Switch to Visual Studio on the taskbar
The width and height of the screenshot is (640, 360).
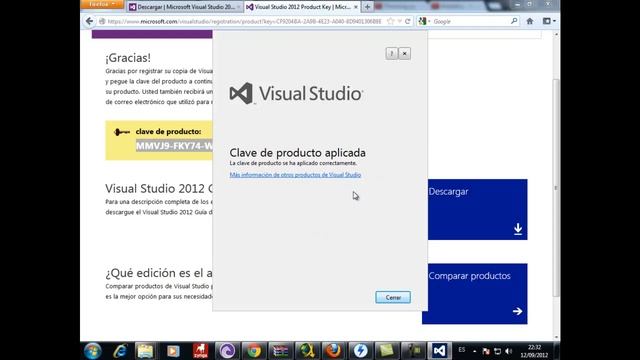(440, 351)
